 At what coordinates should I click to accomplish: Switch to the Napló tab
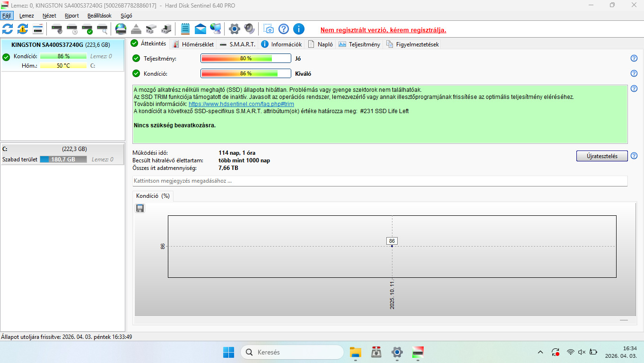pos(321,44)
